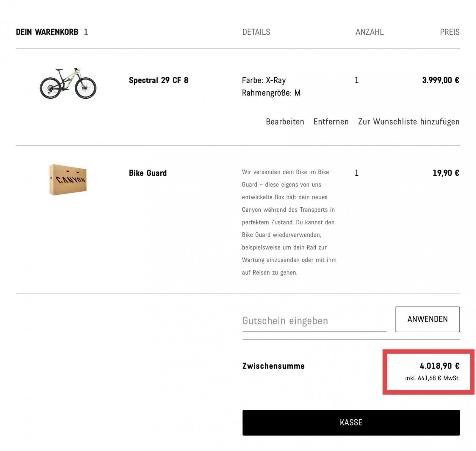476x451 pixels.
Task: Click the DEIN WARENKORB heading
Action: [x=47, y=32]
